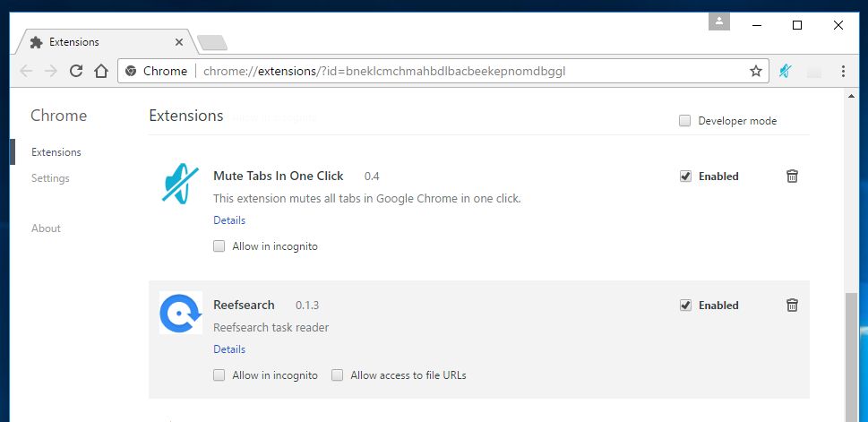The width and height of the screenshot is (868, 422).
Task: Click the Reefsearch task reader description
Action: point(271,327)
